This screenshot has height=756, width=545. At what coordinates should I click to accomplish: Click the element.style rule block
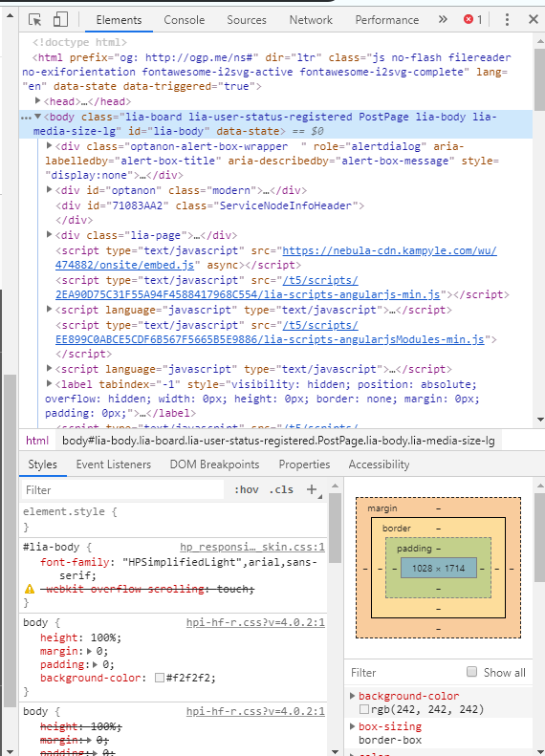pyautogui.click(x=174, y=519)
